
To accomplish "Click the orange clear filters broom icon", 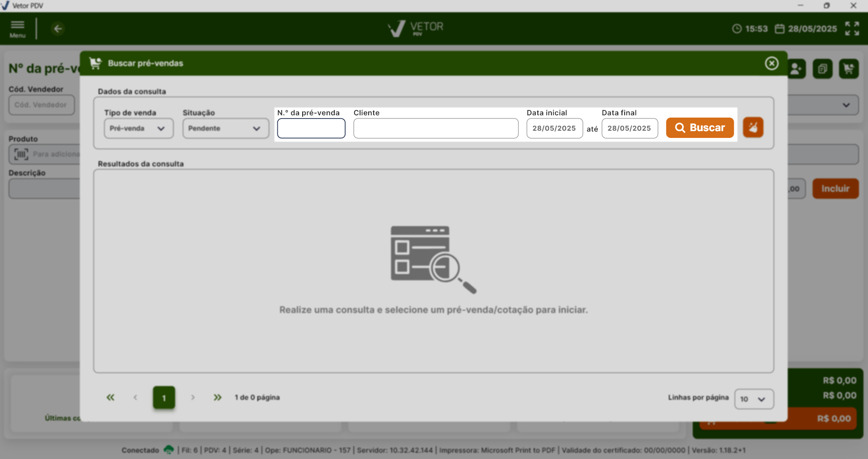I will click(753, 128).
